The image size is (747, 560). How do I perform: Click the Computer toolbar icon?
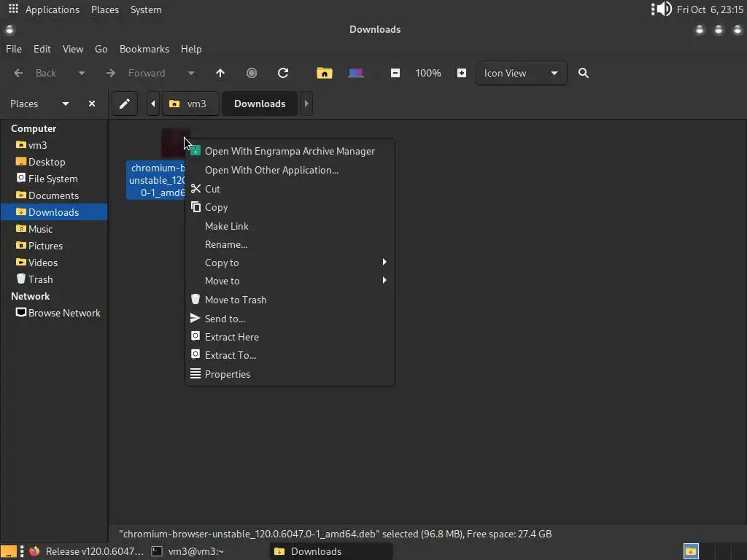pos(356,73)
